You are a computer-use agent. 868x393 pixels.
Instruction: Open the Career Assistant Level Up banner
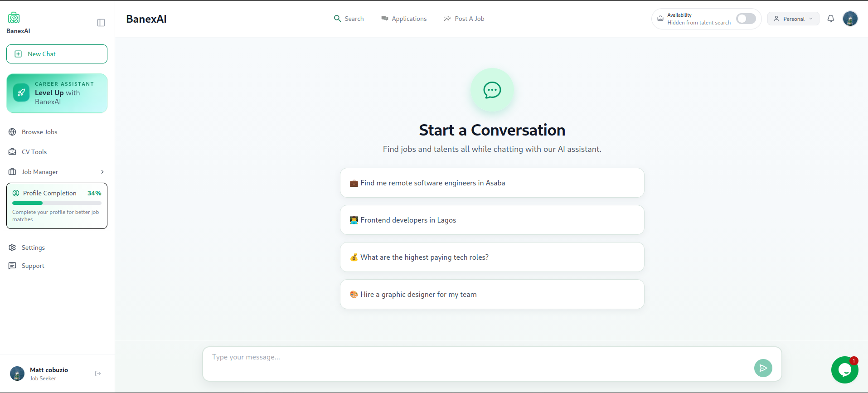click(57, 93)
